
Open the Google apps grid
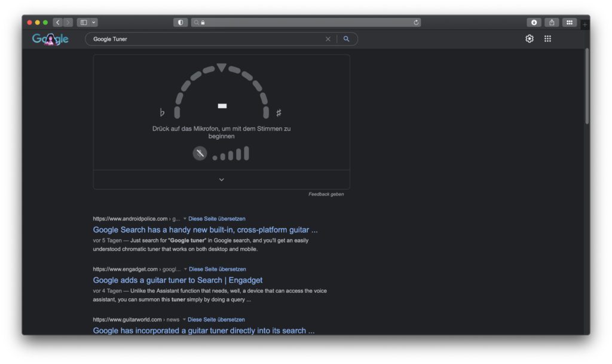(547, 39)
